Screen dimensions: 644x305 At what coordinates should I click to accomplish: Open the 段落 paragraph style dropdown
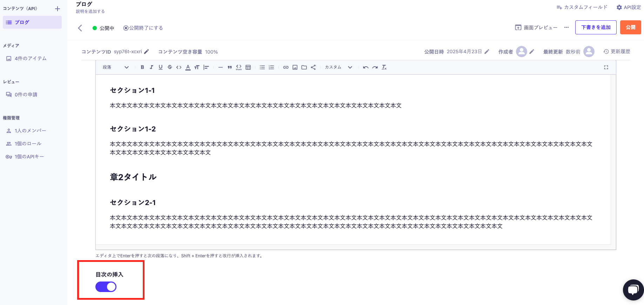coord(116,67)
